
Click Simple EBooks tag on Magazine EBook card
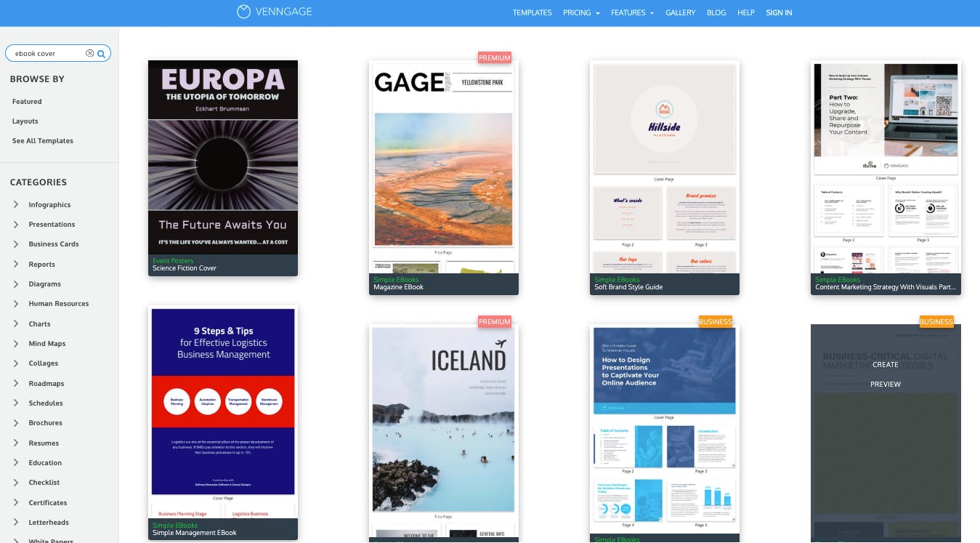[396, 280]
